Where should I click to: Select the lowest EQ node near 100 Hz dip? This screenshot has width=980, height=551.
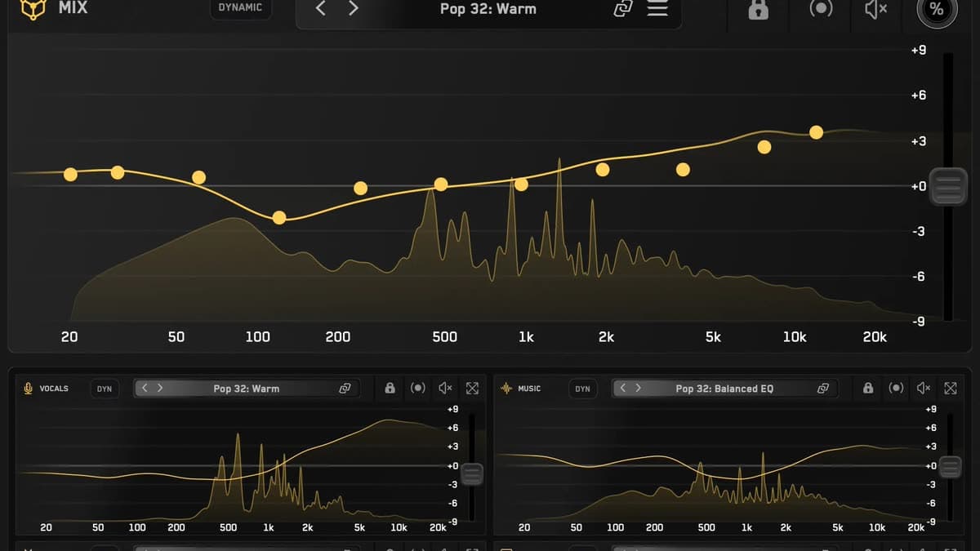coord(279,217)
